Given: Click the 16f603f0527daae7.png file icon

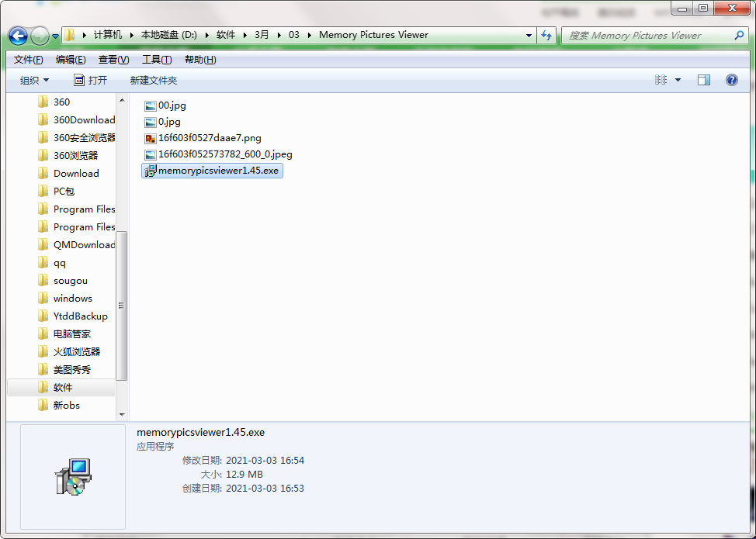Looking at the screenshot, I should [151, 139].
